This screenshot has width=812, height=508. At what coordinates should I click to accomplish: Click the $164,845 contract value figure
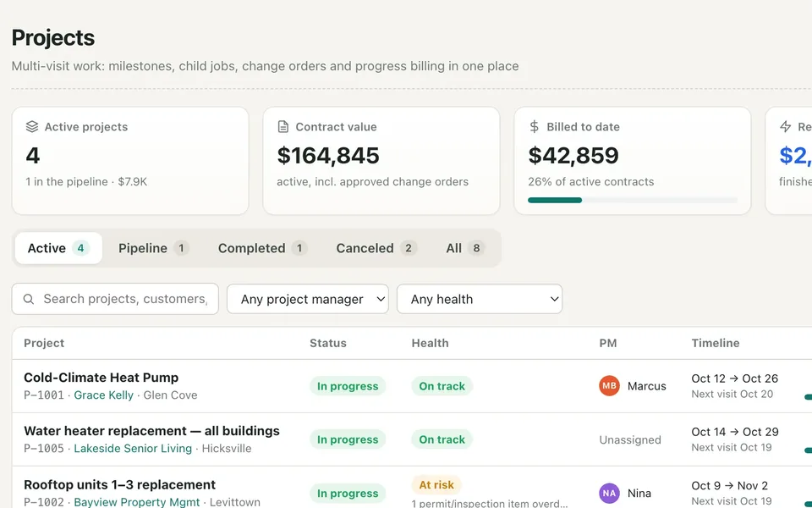pyautogui.click(x=328, y=156)
